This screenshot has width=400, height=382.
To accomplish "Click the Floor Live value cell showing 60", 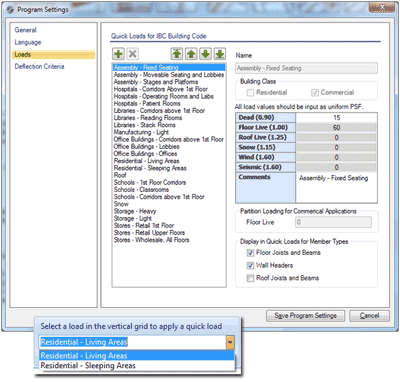I will tap(336, 128).
